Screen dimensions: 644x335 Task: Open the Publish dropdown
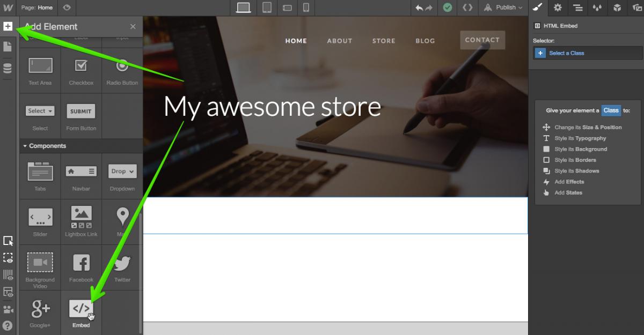[503, 8]
